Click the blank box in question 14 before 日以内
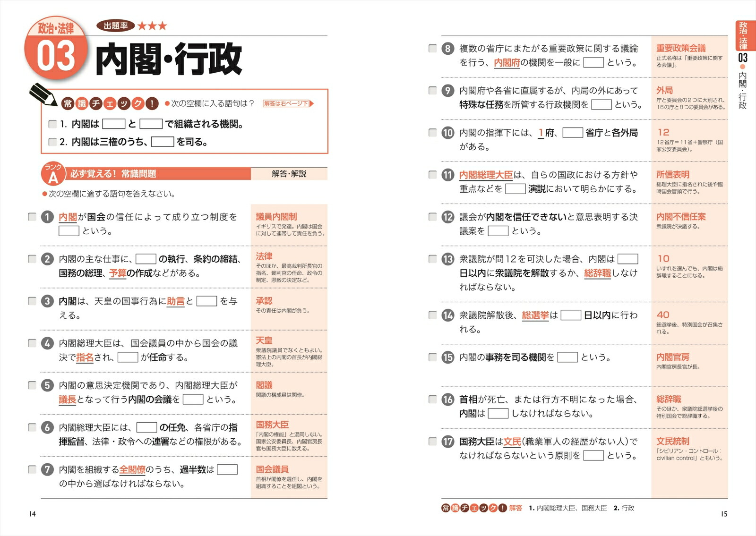The width and height of the screenshot is (756, 536). click(x=571, y=315)
